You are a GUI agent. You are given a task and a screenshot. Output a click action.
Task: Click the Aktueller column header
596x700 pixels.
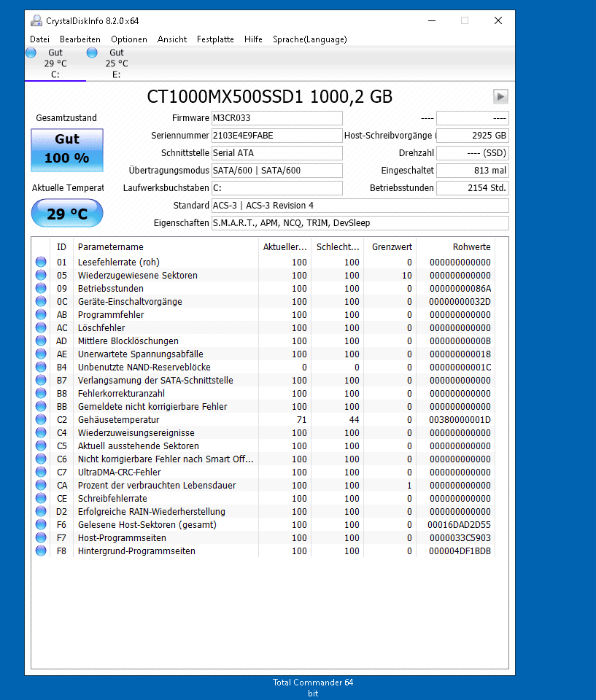[285, 247]
